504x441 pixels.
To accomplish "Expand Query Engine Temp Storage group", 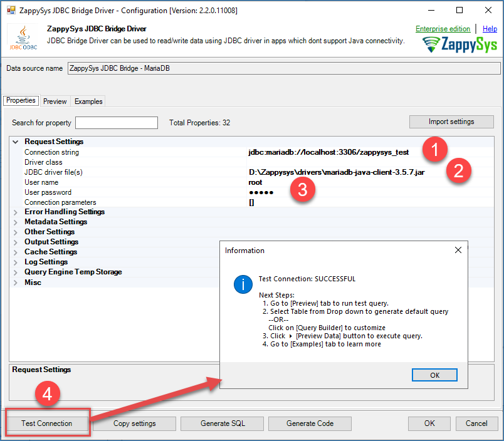I will point(15,272).
